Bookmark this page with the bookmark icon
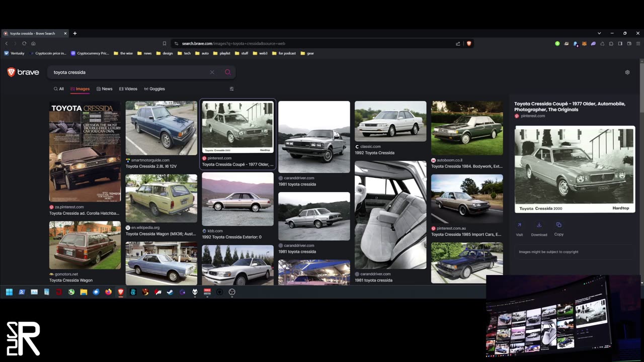The width and height of the screenshot is (644, 362). point(164,44)
